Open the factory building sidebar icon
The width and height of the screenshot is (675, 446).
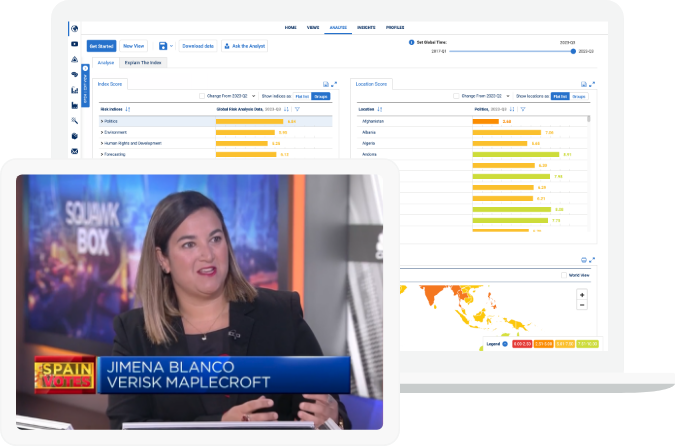coord(74,105)
